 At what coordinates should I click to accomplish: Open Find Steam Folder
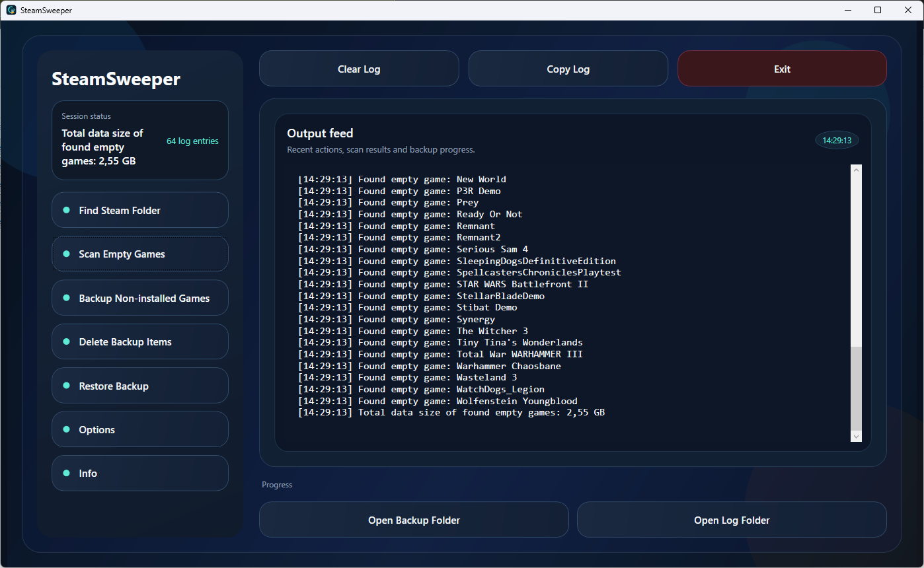140,210
